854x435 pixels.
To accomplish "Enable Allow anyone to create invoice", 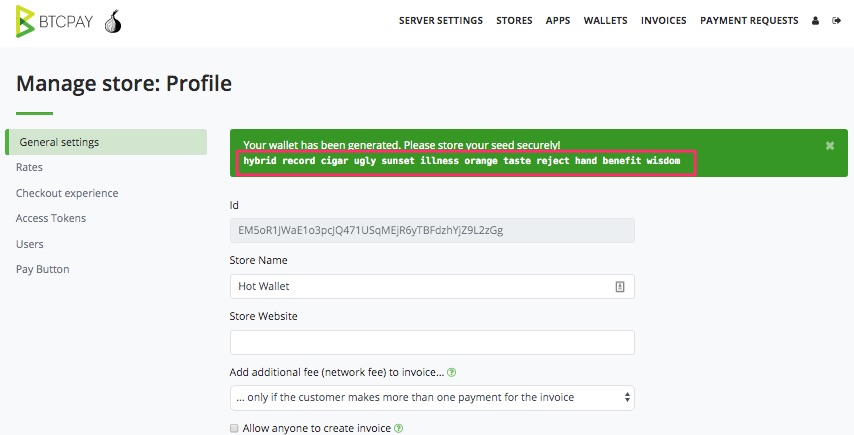I will (x=234, y=428).
